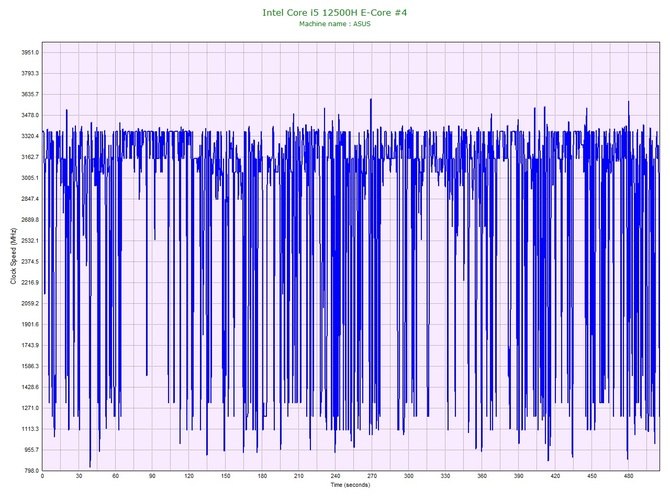The image size is (670, 502).
Task: Click the 90 tick on the time axis
Action: coord(152,476)
